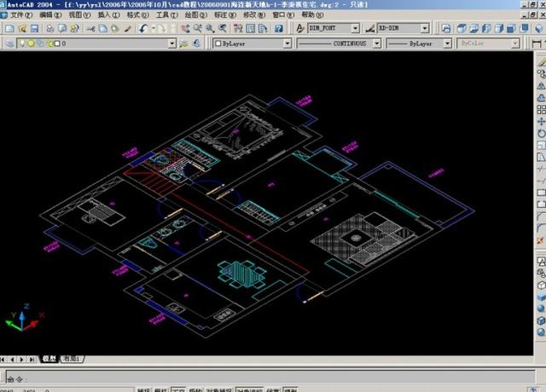
Task: Activate Zoom Realtime magnifier
Action: [x=198, y=28]
